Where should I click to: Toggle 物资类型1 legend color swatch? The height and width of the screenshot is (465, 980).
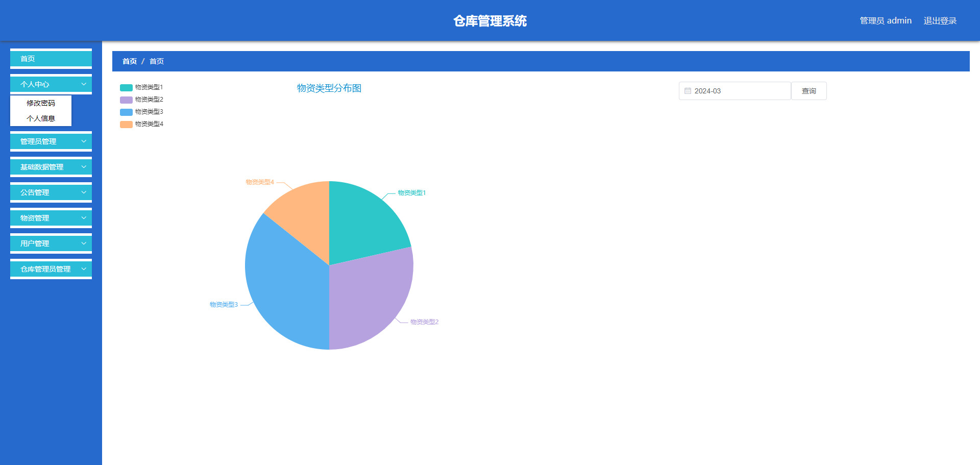tap(126, 87)
